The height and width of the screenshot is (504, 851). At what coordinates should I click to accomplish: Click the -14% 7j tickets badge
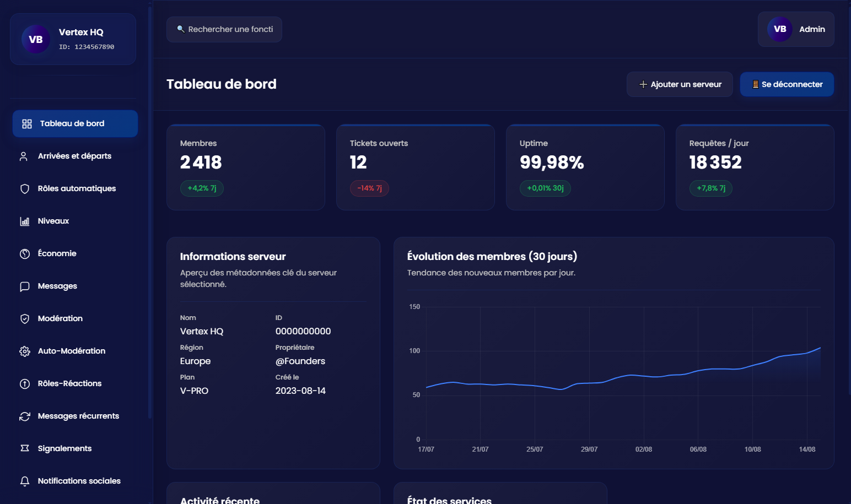369,188
